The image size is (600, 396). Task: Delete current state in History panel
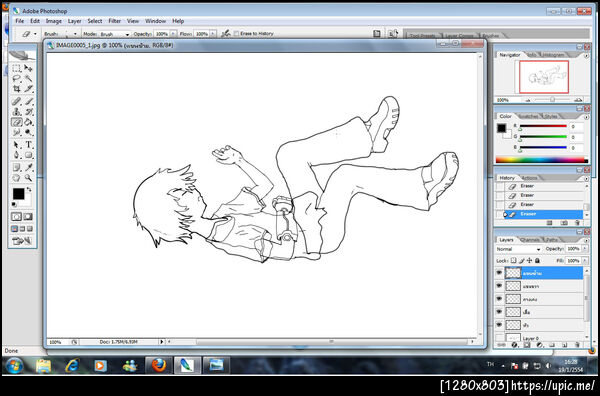(x=577, y=223)
